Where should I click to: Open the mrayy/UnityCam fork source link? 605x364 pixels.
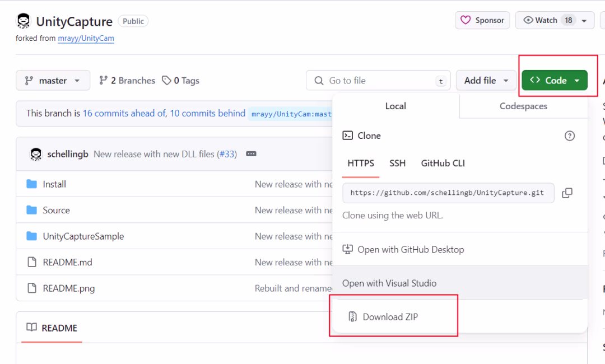tap(86, 38)
